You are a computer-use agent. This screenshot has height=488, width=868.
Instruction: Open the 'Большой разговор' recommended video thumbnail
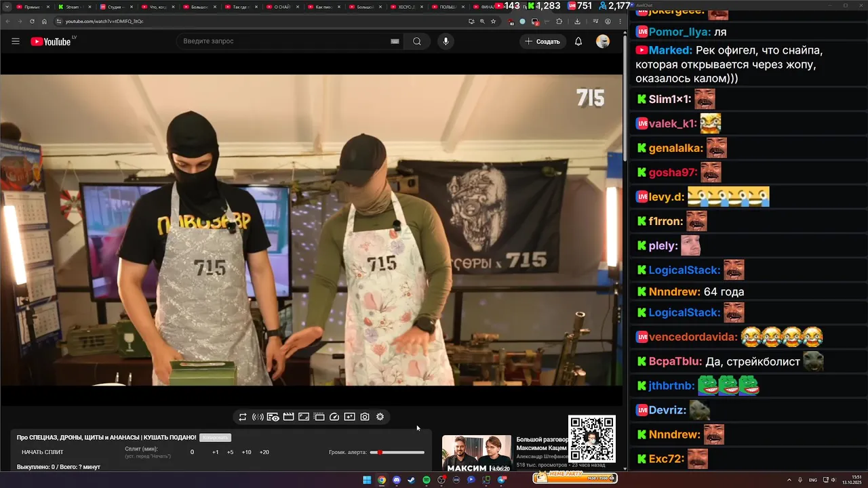[477, 453]
